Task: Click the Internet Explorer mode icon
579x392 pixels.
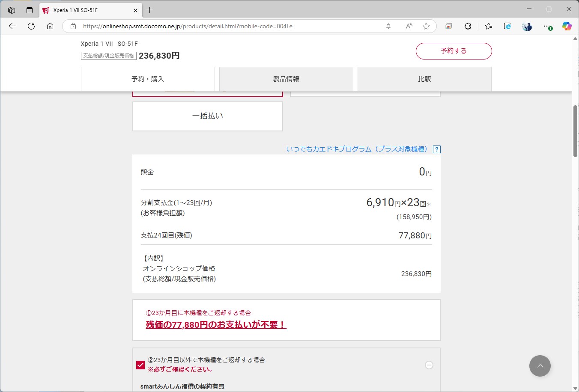Action: pyautogui.click(x=507, y=26)
